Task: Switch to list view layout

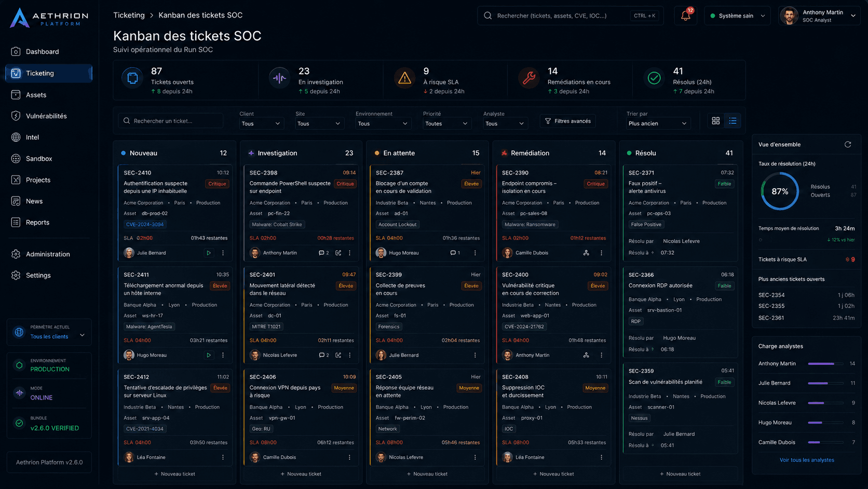Action: point(733,121)
